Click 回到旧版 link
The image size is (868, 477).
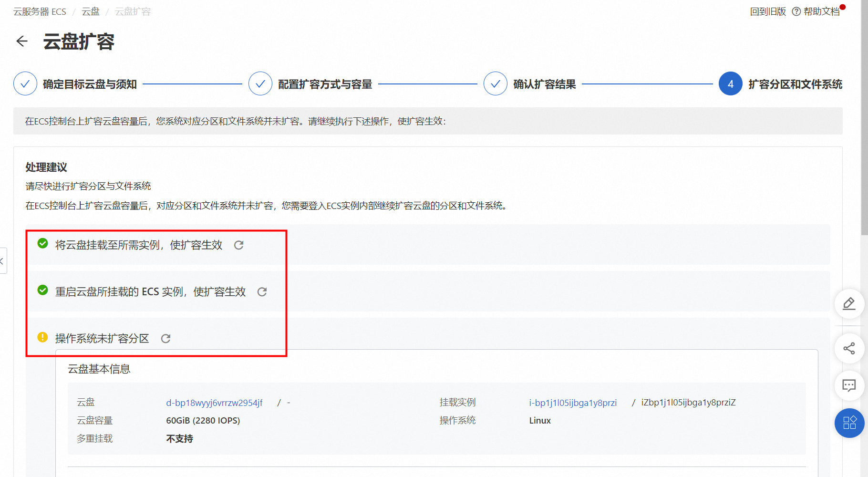tap(767, 11)
